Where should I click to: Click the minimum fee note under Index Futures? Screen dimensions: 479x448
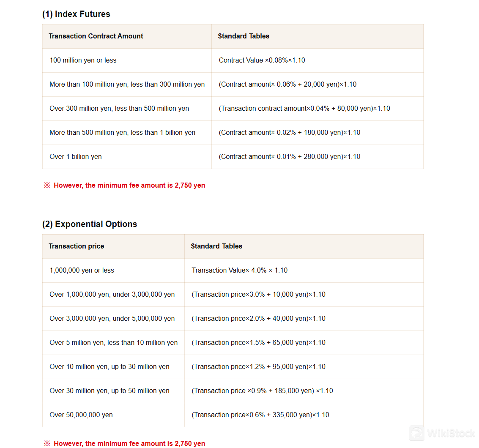coord(129,186)
